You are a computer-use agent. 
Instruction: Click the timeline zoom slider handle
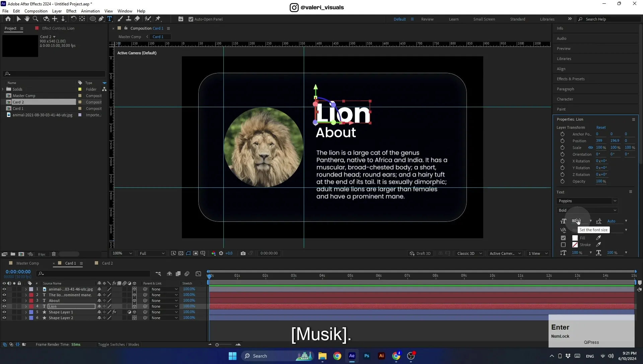point(217,345)
